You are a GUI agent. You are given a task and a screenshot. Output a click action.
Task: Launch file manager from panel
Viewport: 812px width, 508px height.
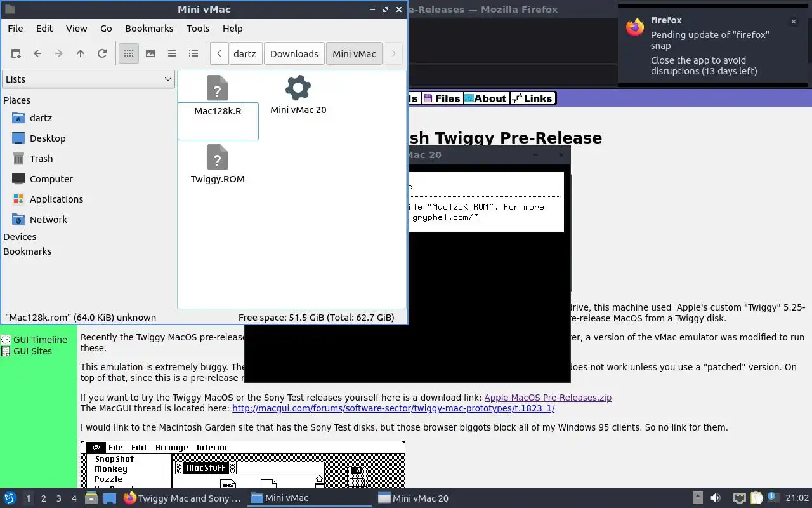[91, 498]
